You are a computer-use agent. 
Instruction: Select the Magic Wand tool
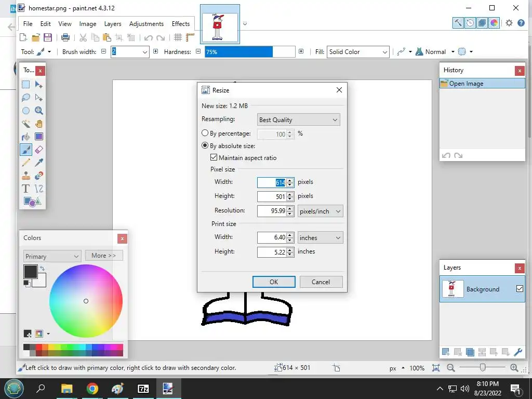(26, 124)
